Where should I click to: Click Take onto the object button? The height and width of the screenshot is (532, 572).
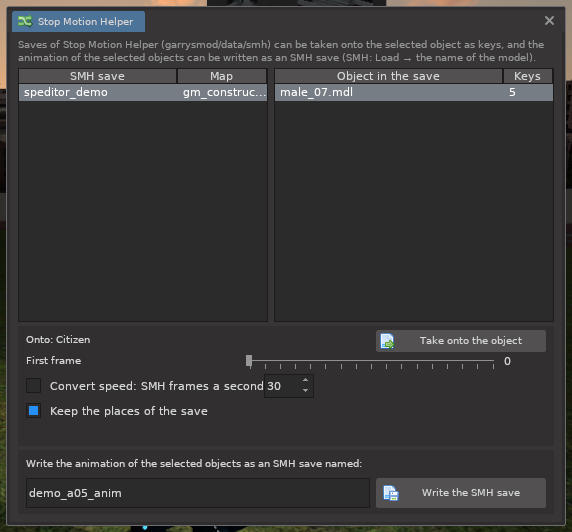click(461, 341)
